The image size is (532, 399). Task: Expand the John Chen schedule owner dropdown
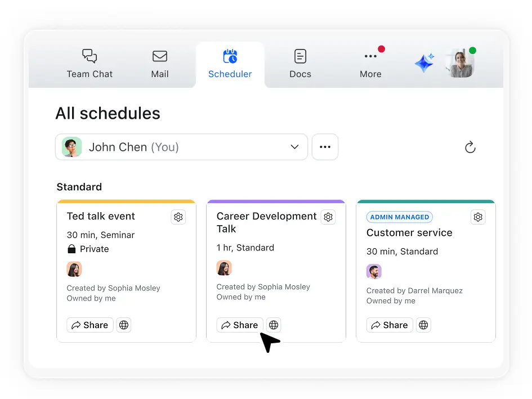coord(294,147)
